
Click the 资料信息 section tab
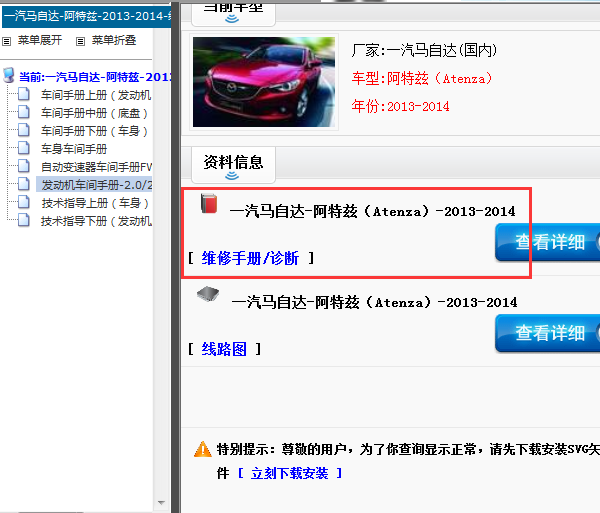click(x=233, y=164)
